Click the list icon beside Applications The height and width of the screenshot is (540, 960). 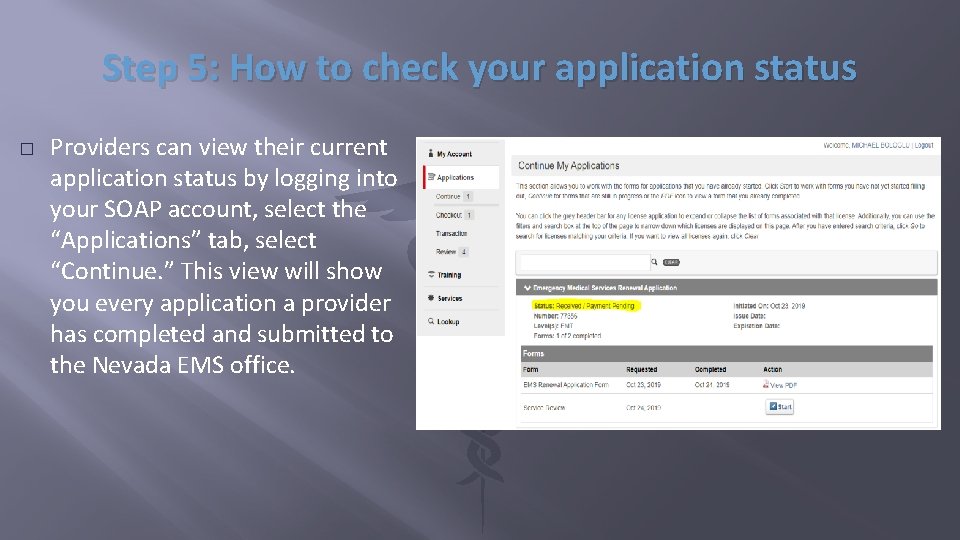click(x=431, y=176)
